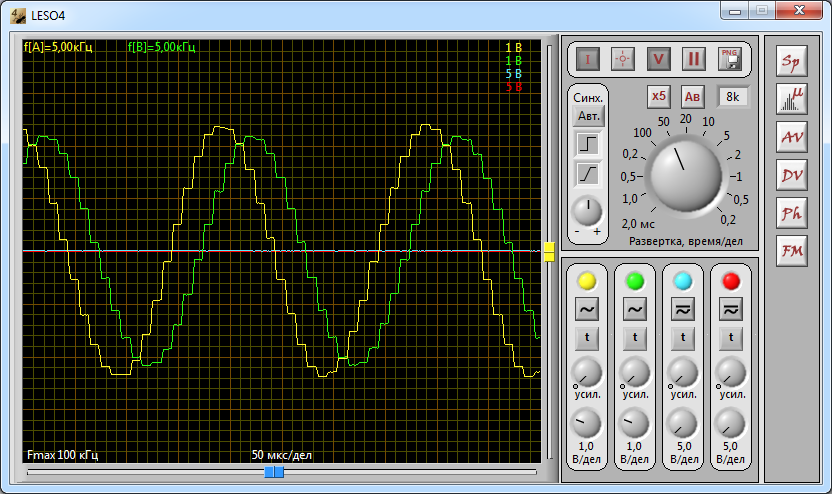Click the 8k memory depth field

click(x=733, y=97)
